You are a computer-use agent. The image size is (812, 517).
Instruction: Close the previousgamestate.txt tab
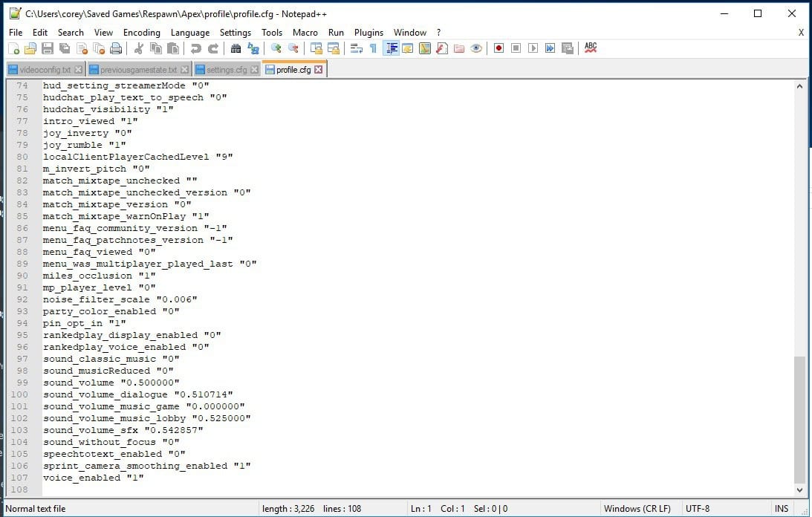(x=185, y=70)
